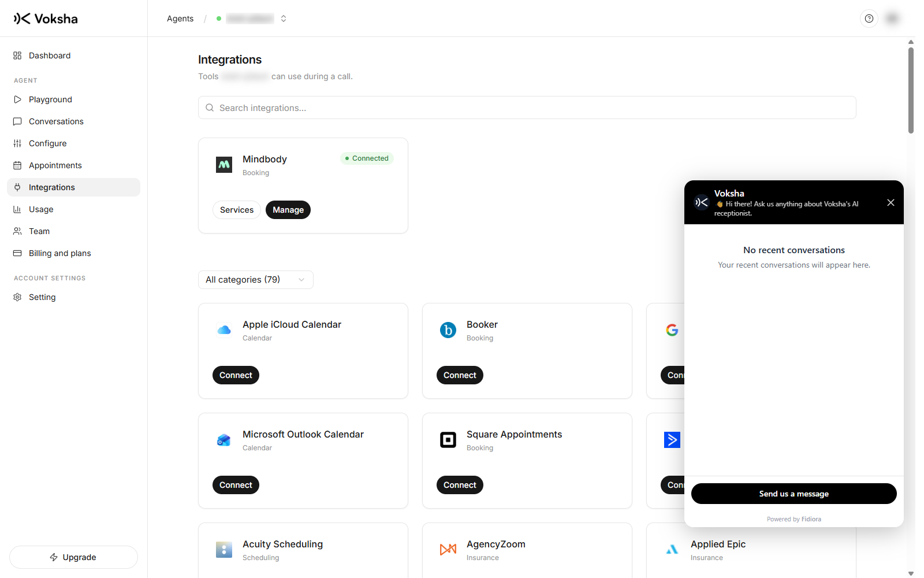Click the Integrations page heading

pos(230,60)
